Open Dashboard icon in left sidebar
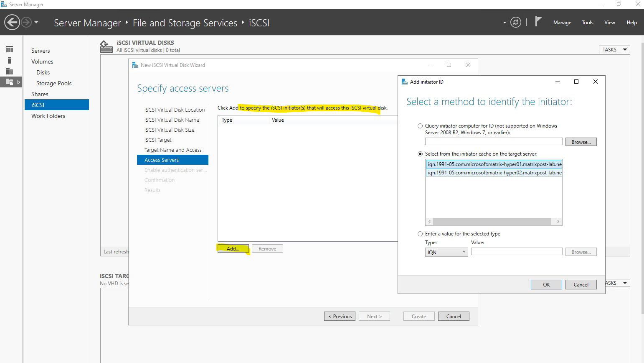This screenshot has width=644, height=363. tap(10, 49)
